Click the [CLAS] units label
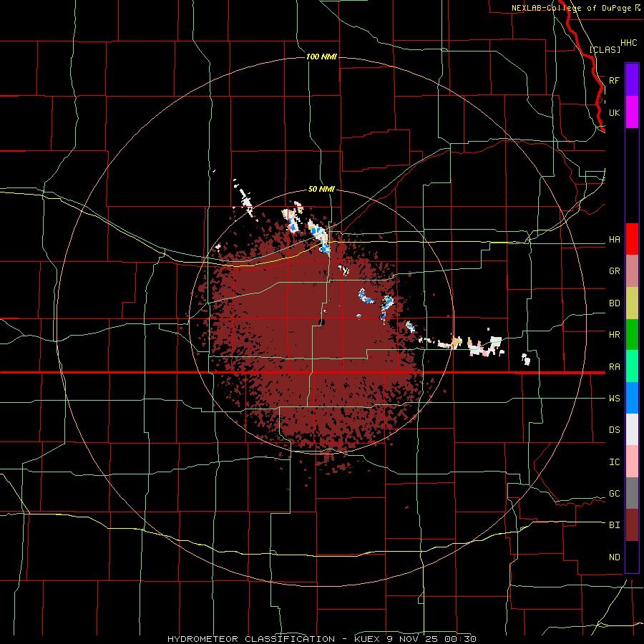 605,49
